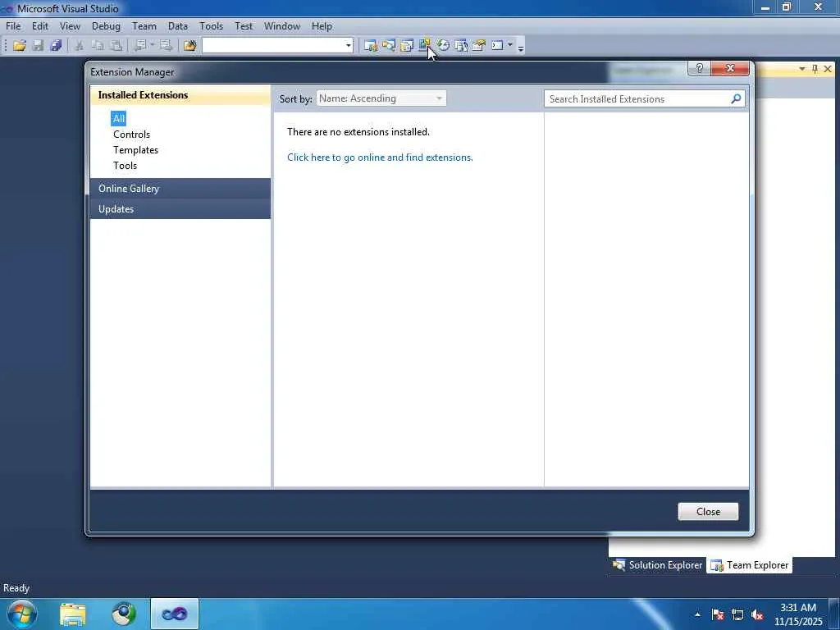Click the Ready status bar text
840x630 pixels.
click(x=16, y=588)
